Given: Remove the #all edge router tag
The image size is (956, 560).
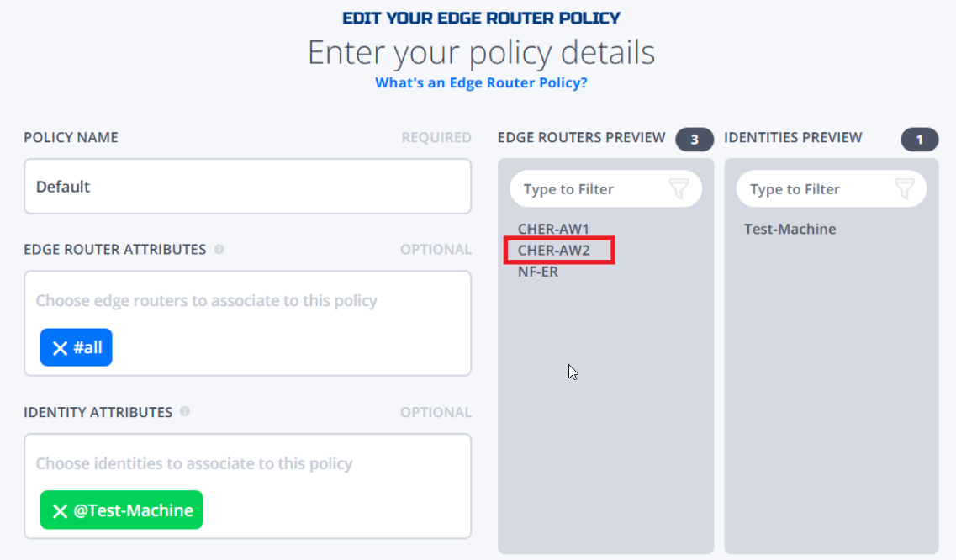Looking at the screenshot, I should (60, 348).
